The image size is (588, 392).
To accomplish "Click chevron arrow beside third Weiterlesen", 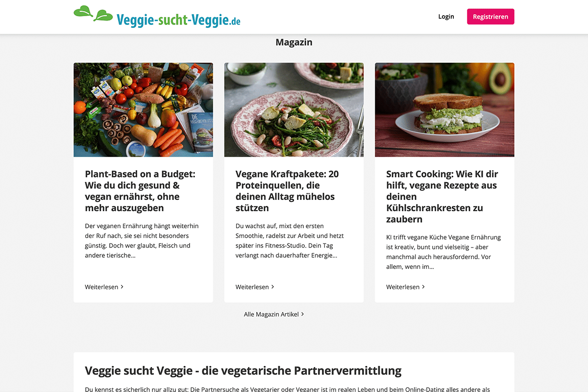I will pos(423,287).
